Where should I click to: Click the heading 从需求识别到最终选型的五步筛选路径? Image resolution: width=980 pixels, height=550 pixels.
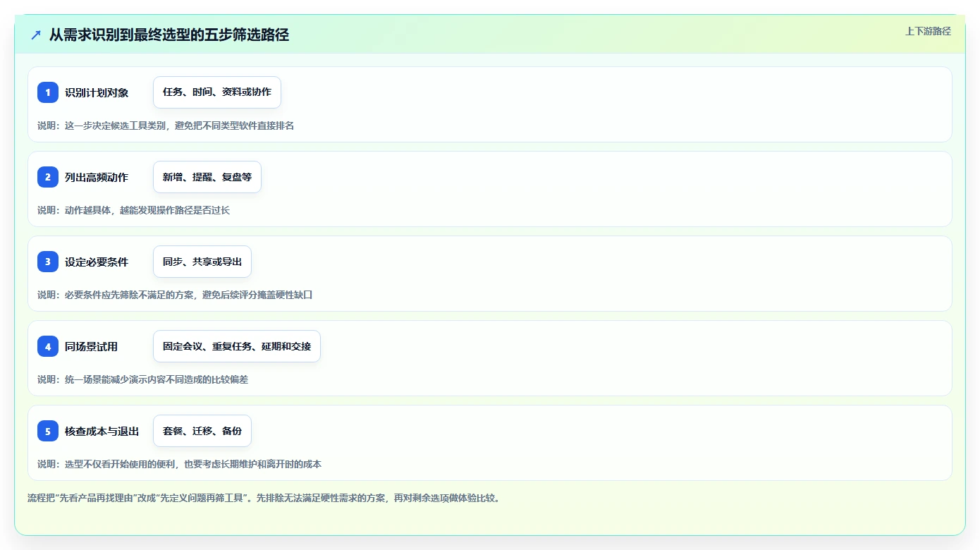coord(169,35)
